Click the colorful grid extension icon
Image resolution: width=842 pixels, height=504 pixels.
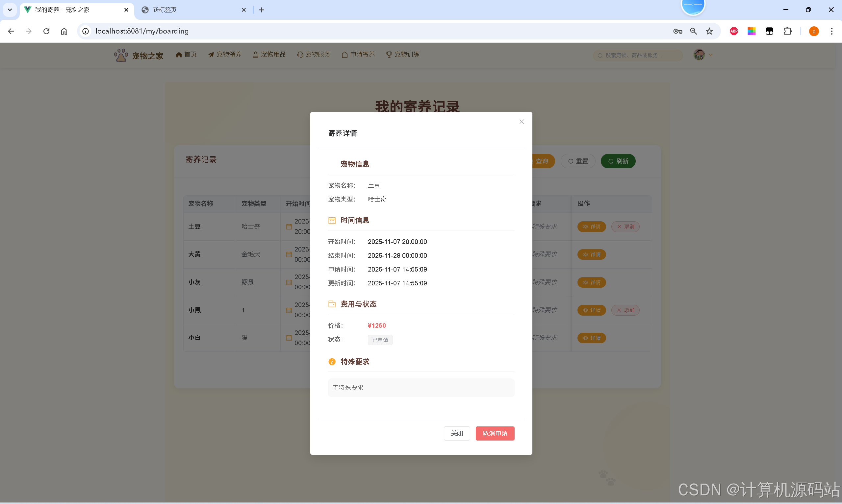pyautogui.click(x=751, y=31)
